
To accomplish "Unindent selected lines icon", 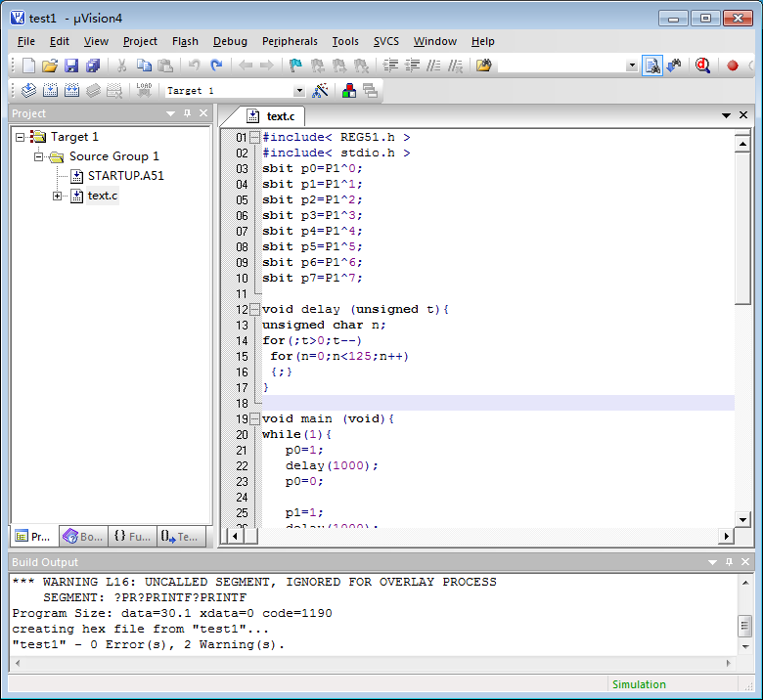I will pyautogui.click(x=412, y=66).
